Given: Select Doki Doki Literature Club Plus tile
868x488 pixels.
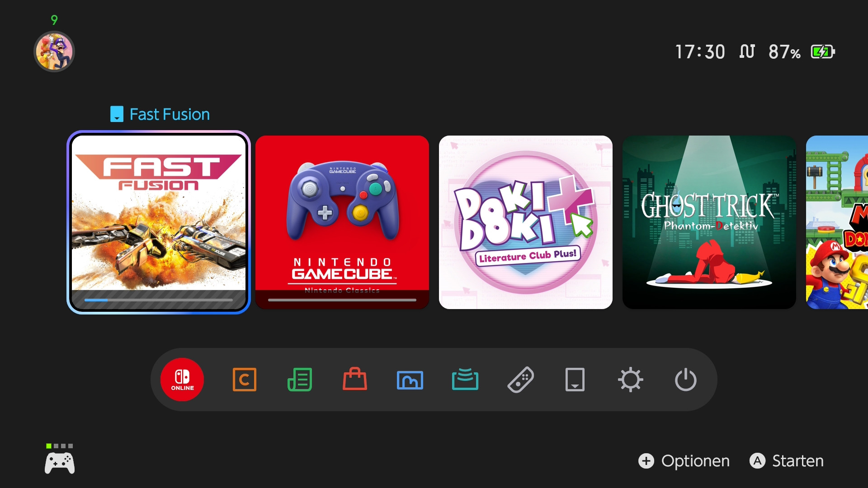Looking at the screenshot, I should [x=526, y=222].
